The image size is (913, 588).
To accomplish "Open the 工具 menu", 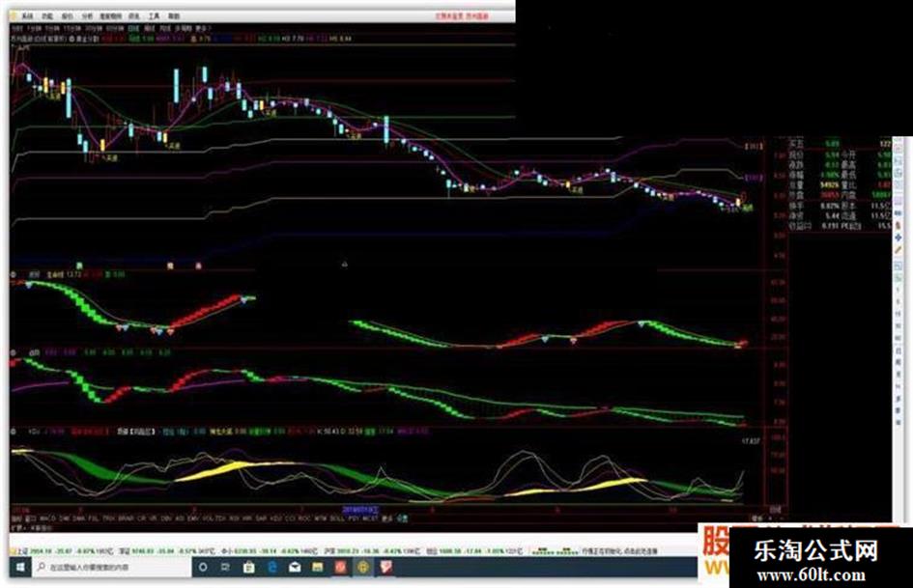I will 155,16.
